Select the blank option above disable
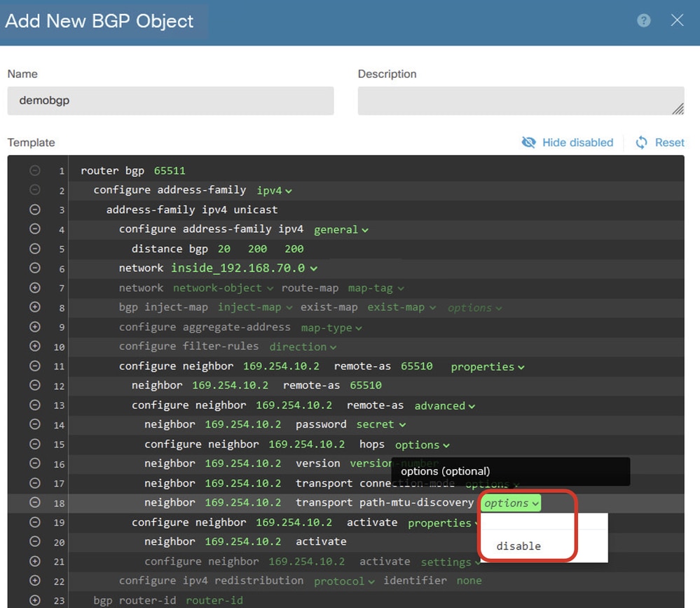The image size is (700, 608). (544, 521)
